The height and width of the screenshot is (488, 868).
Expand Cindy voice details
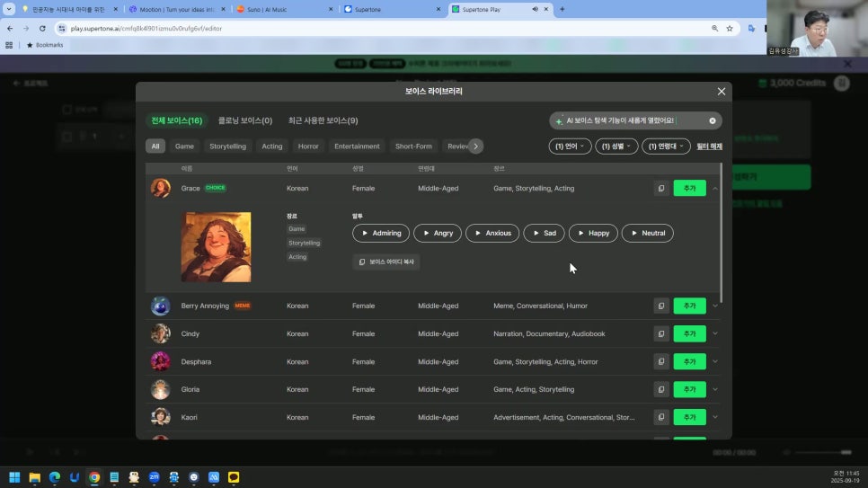coord(715,333)
